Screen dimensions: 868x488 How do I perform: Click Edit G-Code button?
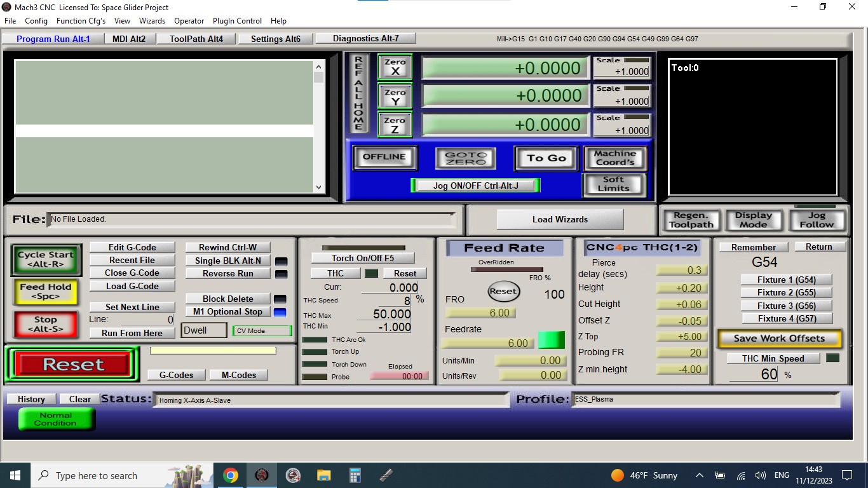point(132,247)
